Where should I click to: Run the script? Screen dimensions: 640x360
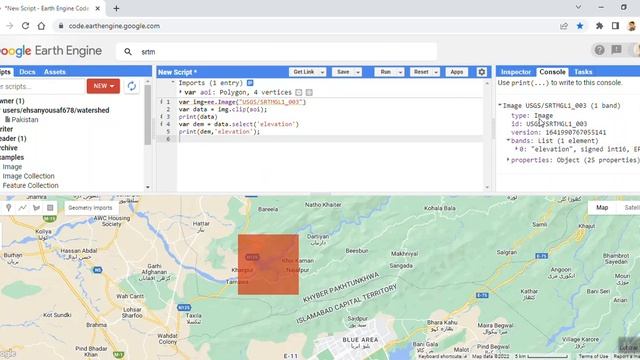[x=385, y=72]
